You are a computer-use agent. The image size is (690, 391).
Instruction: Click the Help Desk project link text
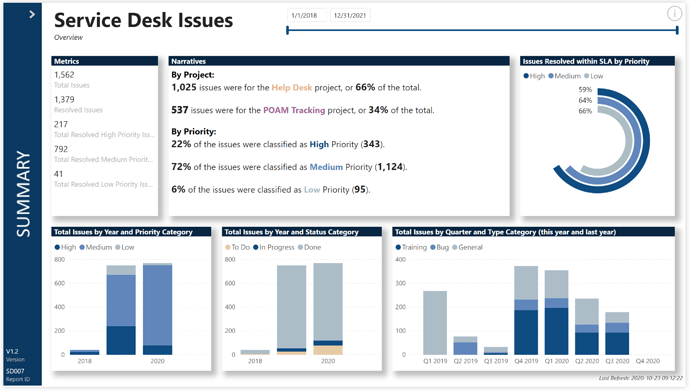coord(291,88)
